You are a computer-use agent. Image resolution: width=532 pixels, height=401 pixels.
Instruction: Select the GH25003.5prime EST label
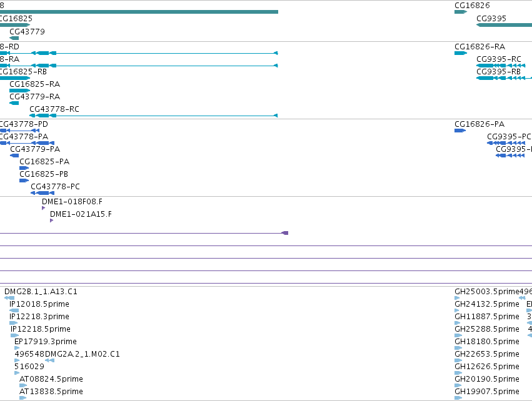(x=487, y=292)
